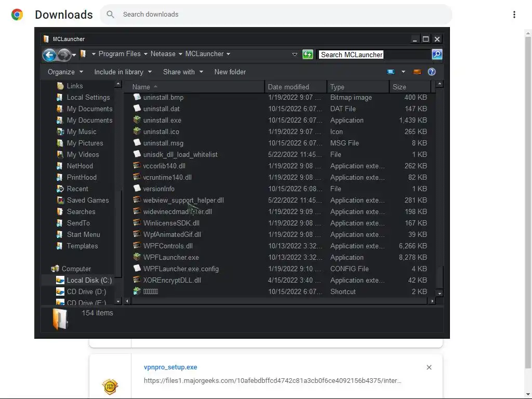The height and width of the screenshot is (399, 532).
Task: Click the My Music folder icon
Action: 60,131
